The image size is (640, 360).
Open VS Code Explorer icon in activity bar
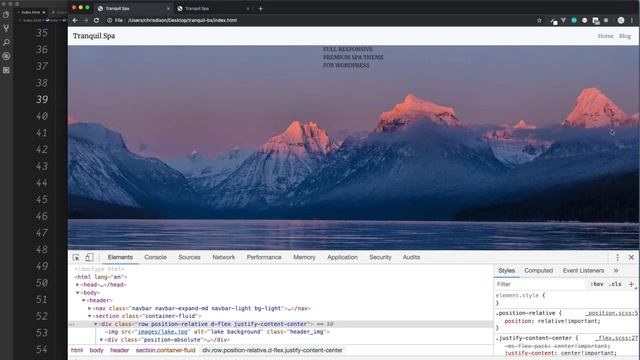pyautogui.click(x=6, y=15)
